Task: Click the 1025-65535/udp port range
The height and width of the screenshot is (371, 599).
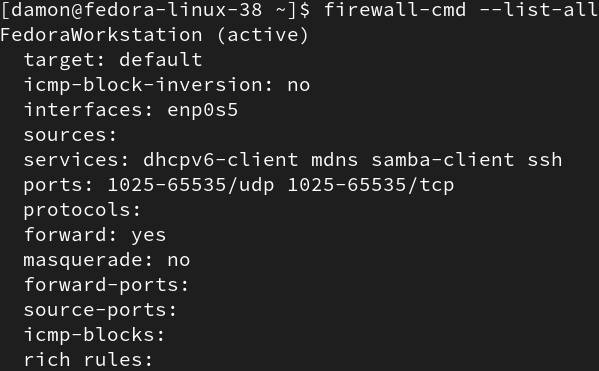Action: [x=191, y=185]
